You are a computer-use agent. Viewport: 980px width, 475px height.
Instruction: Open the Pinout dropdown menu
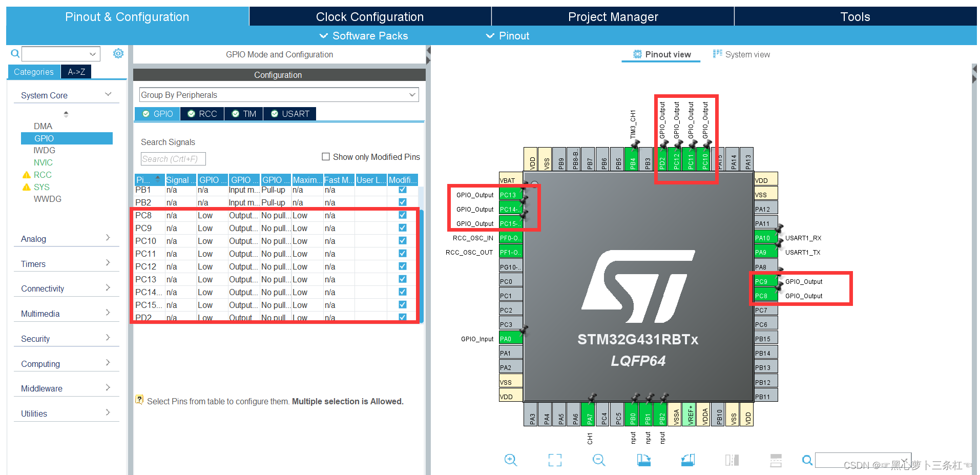(508, 36)
